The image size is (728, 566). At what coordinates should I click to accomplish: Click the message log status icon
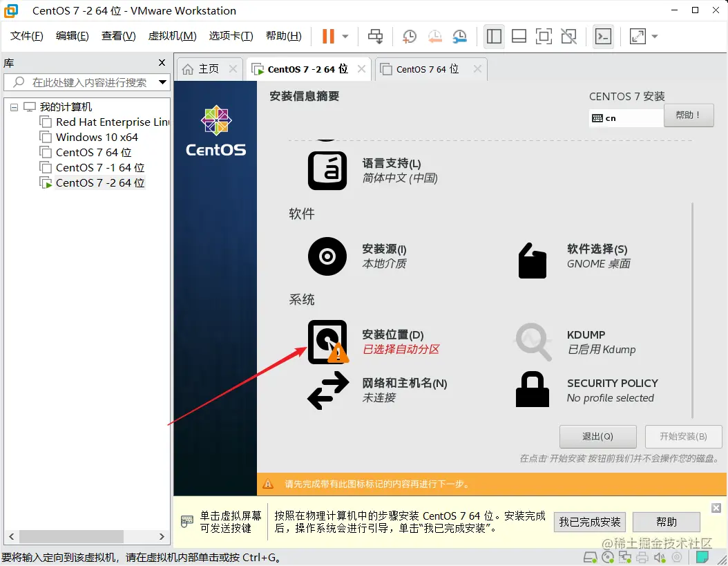point(702,557)
